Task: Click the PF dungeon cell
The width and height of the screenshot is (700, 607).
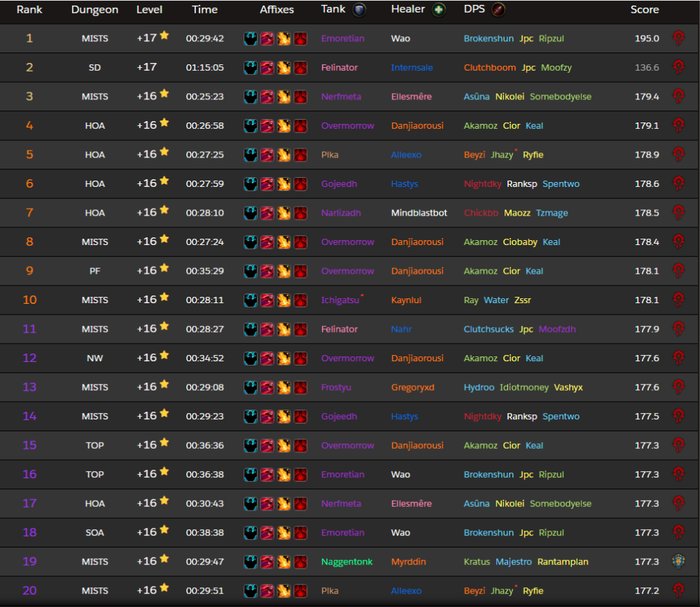Action: [94, 271]
